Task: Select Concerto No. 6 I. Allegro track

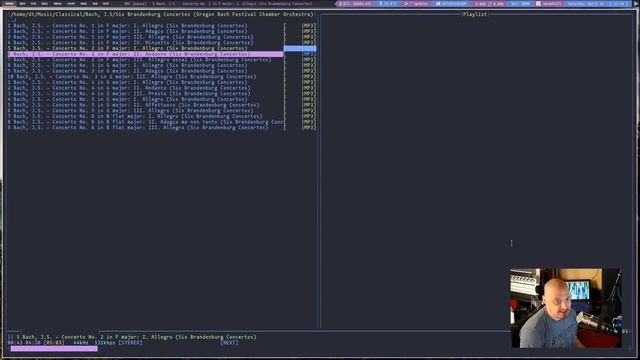Action: (135, 116)
